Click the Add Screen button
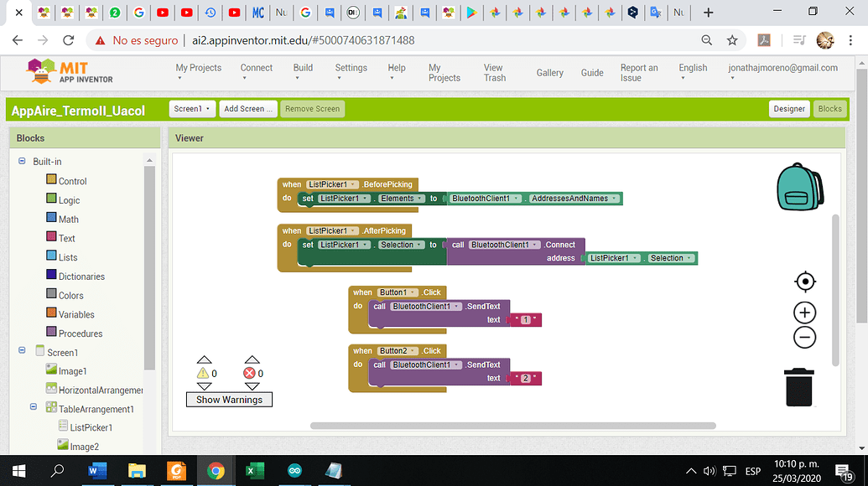 [247, 109]
